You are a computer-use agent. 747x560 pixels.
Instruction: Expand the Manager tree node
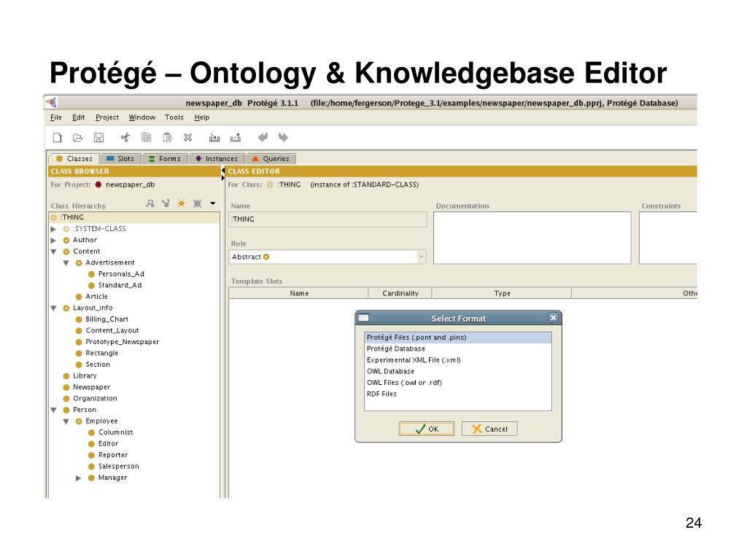coord(79,478)
